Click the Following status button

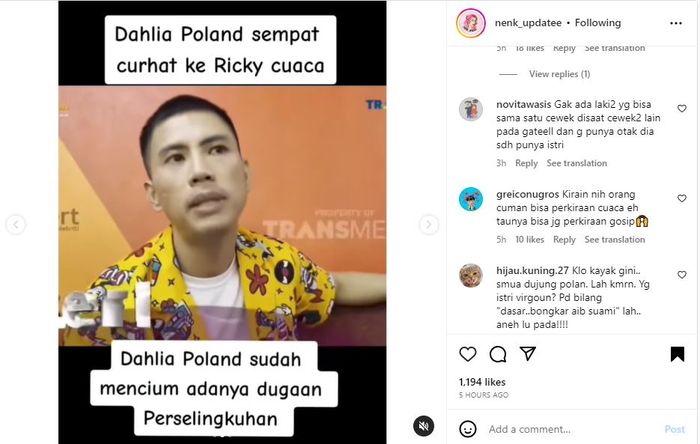coord(598,23)
